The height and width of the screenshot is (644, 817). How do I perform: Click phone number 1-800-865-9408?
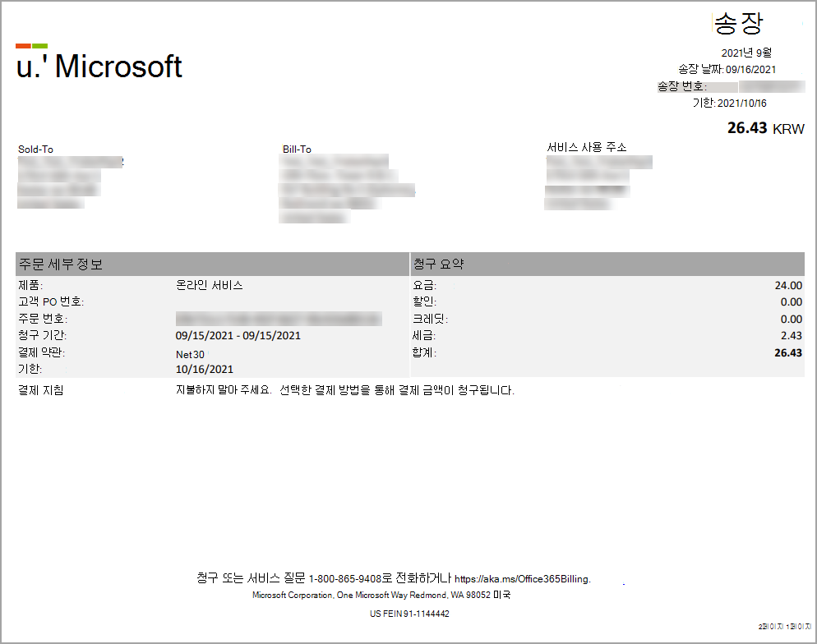[x=345, y=579]
